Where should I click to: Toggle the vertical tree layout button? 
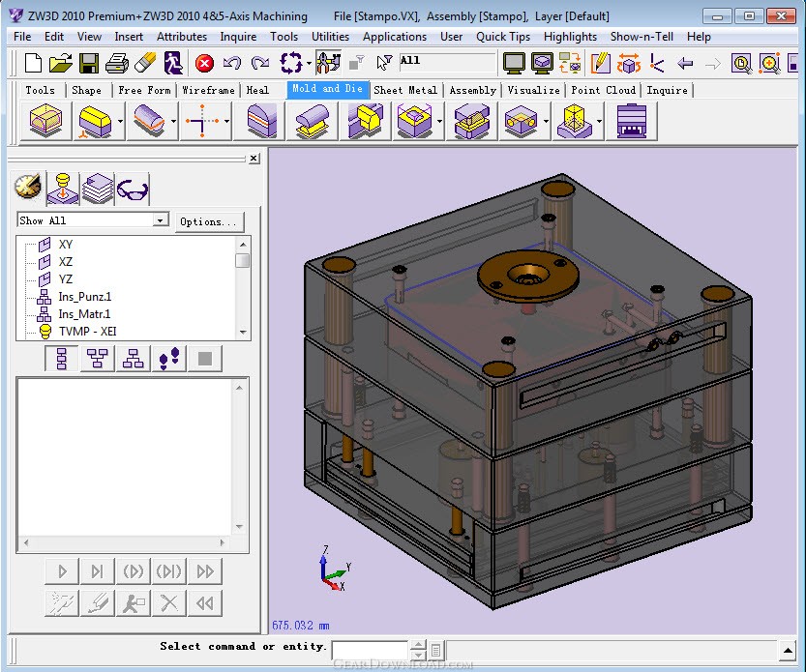62,358
